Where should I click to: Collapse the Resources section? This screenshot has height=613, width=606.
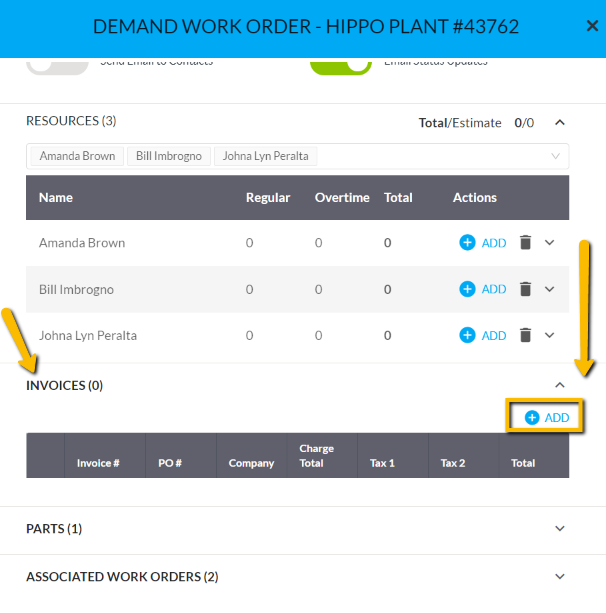point(560,123)
